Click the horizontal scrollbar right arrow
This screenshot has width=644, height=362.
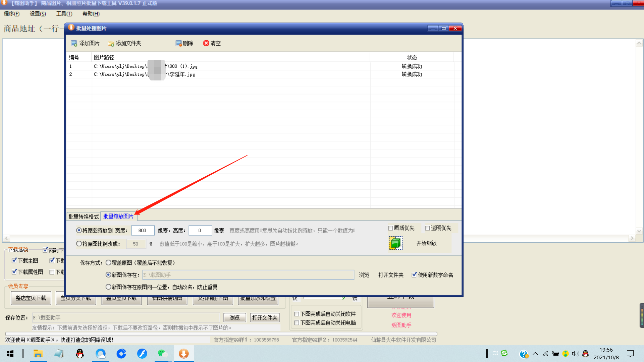tap(632, 238)
